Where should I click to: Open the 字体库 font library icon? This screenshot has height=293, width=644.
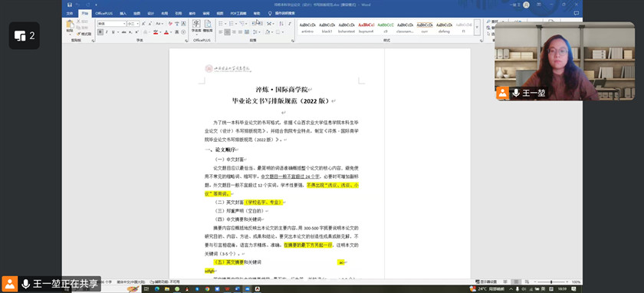(x=196, y=26)
